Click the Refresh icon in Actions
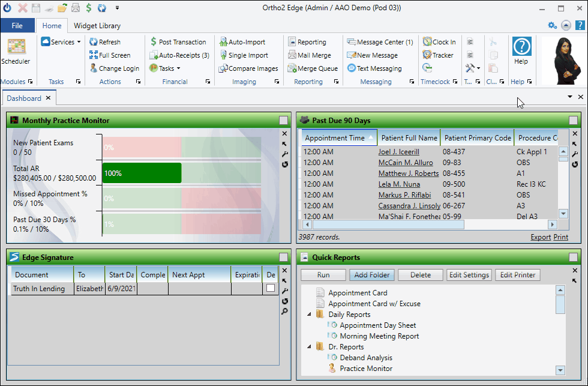Screen dimensions: 588x386 [x=94, y=42]
